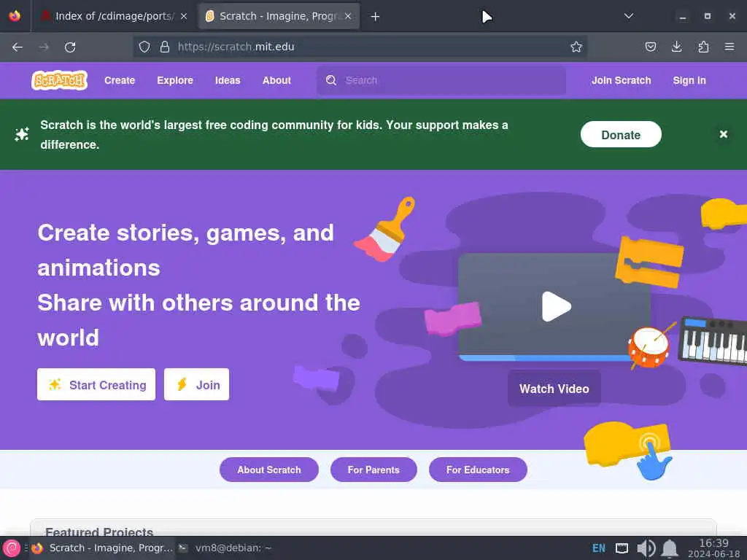Click the taskbar clock showing 16:39

pos(713,548)
